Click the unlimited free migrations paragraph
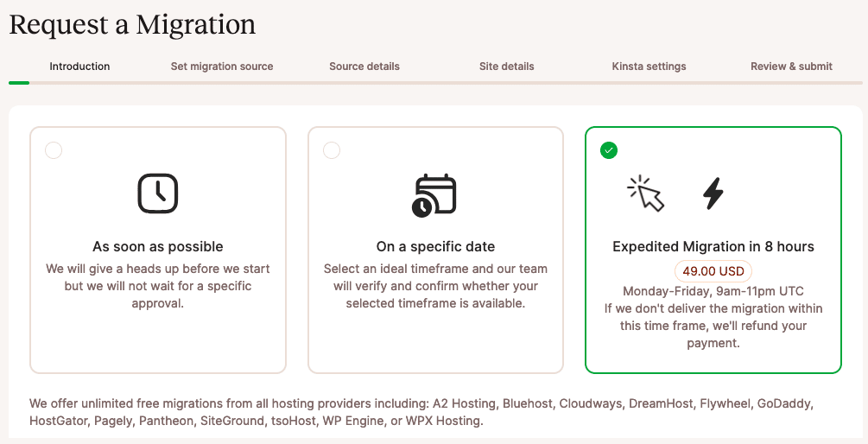 tap(421, 412)
